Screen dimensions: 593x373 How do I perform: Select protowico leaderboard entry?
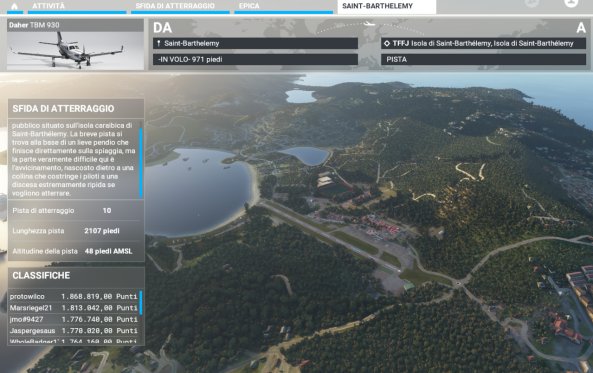point(74,297)
